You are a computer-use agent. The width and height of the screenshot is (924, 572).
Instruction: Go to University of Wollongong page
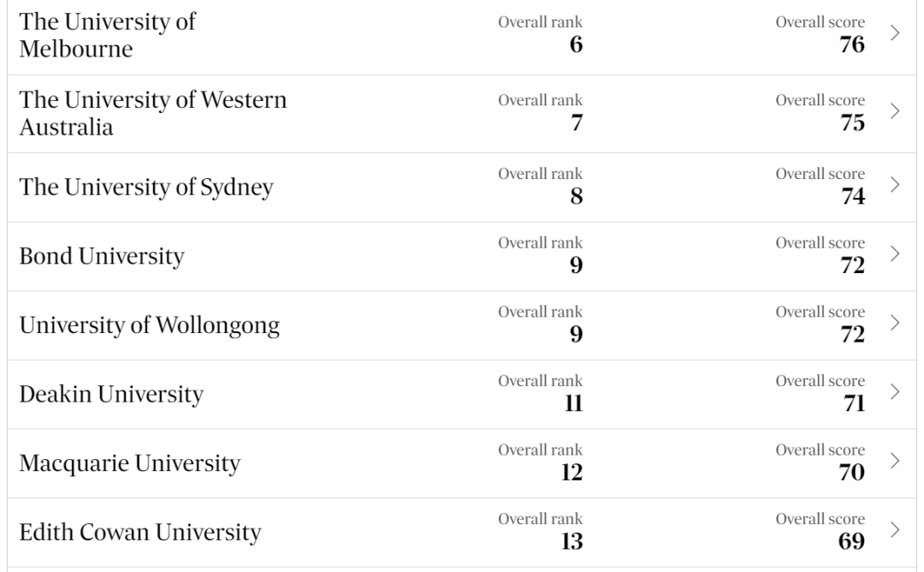[150, 325]
